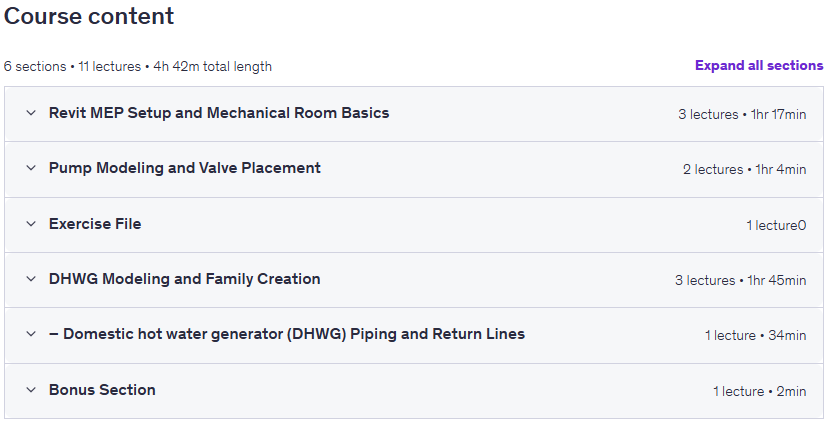Select Pump Modeling and Valve Placement title

pyautogui.click(x=185, y=168)
